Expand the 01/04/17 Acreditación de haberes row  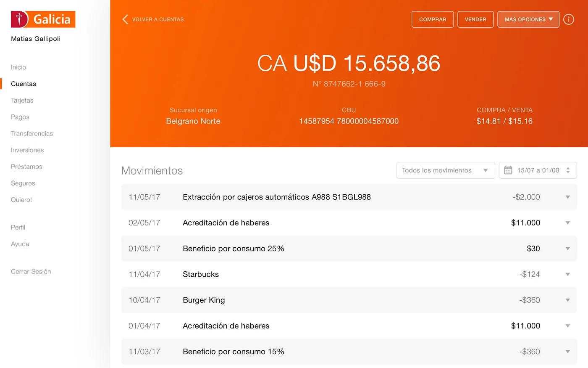coord(567,326)
